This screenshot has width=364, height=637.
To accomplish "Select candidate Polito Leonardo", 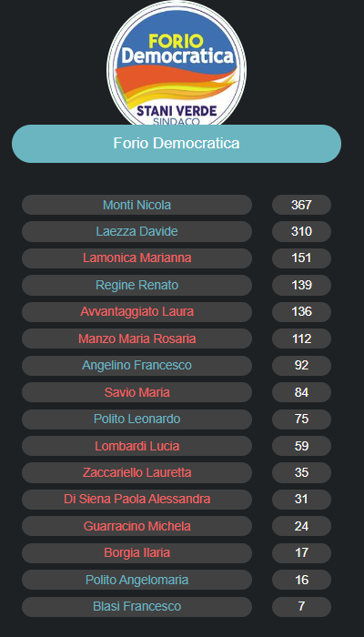I will [x=136, y=420].
